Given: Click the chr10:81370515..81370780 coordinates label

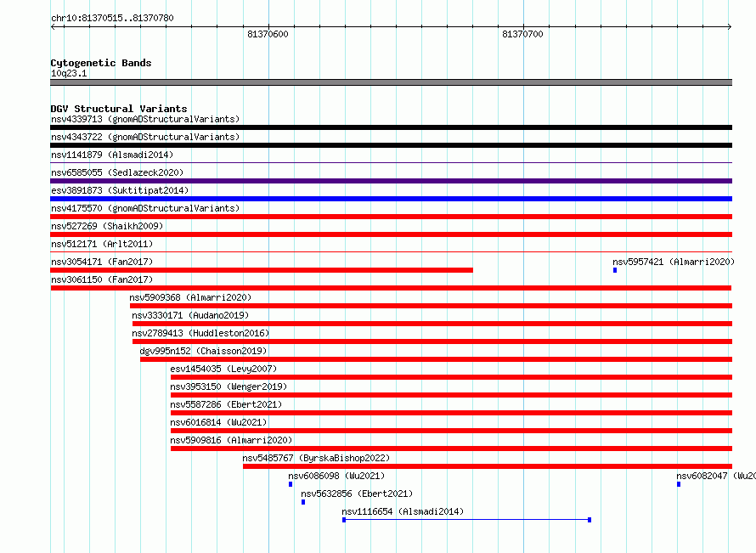Looking at the screenshot, I should click(112, 18).
